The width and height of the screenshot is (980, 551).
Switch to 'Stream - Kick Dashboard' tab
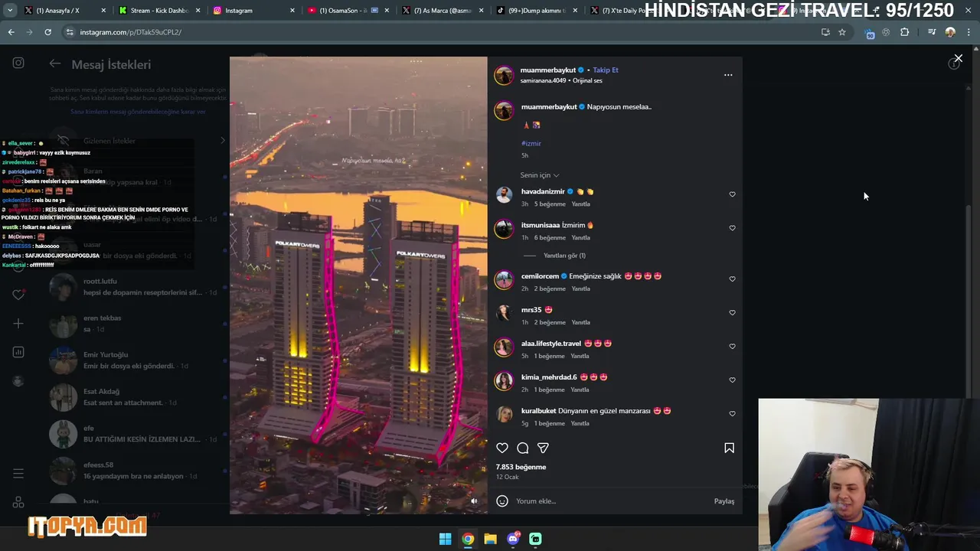159,11
